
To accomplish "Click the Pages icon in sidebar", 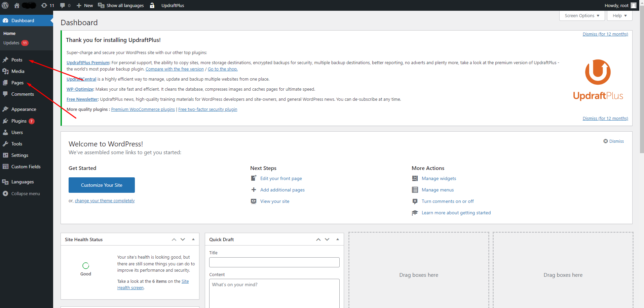I will [x=5, y=83].
